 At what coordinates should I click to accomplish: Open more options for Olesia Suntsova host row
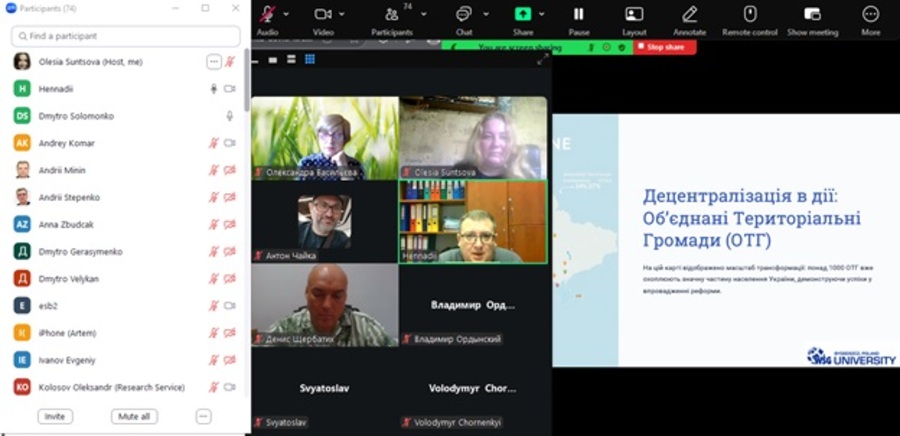(x=214, y=61)
